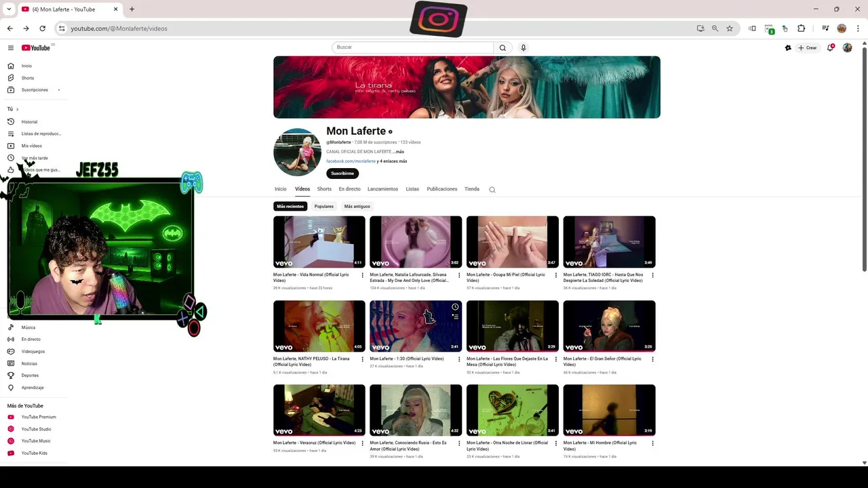Switch to the Publicaciones channel tab
The height and width of the screenshot is (488, 868).
442,189
